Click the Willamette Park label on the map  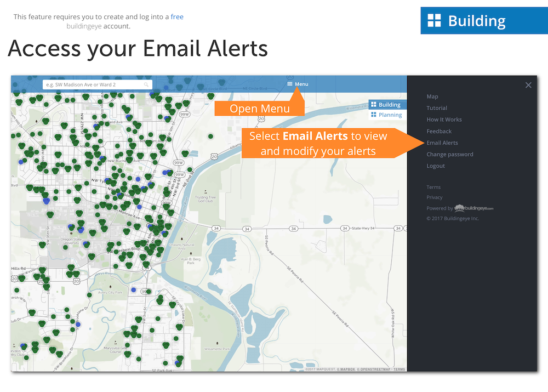[x=217, y=349]
